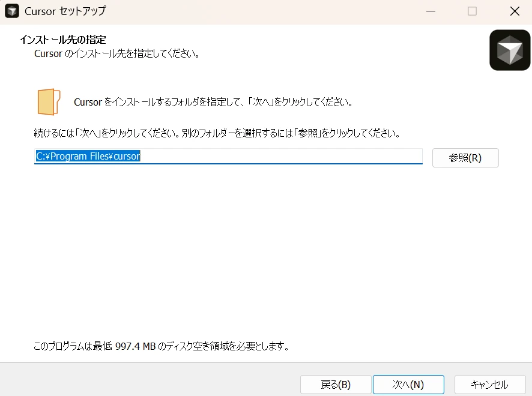Click the Cursor cube logo in the title bar
This screenshot has height=396, width=532.
tap(11, 11)
